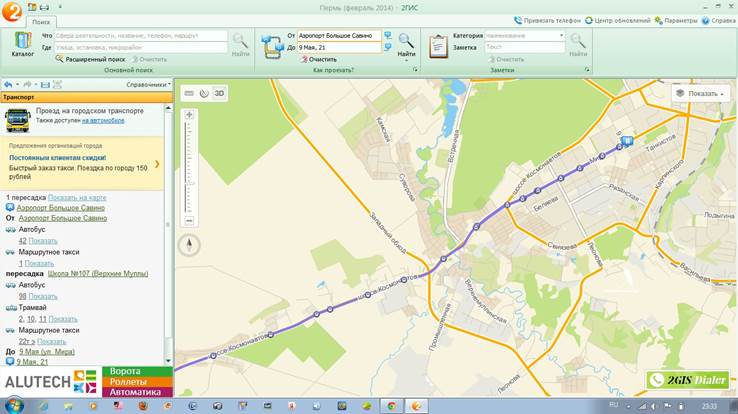Click the 9 Мая (ул. Мира) destination stop link
Image resolution: width=738 pixels, height=414 pixels.
(47, 351)
